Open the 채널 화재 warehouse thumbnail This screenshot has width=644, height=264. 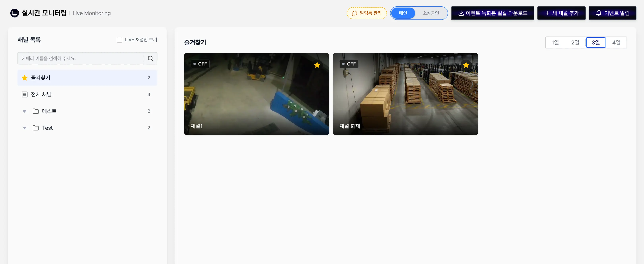pyautogui.click(x=405, y=94)
